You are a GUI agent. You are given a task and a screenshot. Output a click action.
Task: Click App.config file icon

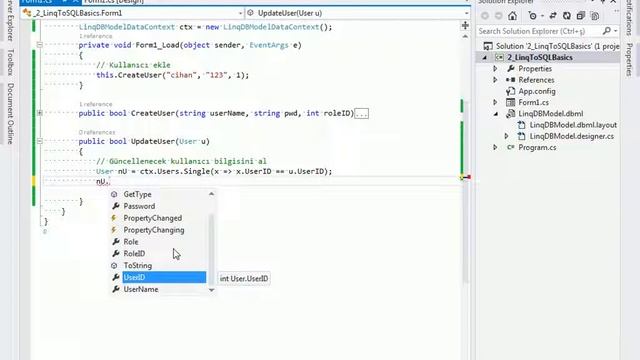coord(510,91)
